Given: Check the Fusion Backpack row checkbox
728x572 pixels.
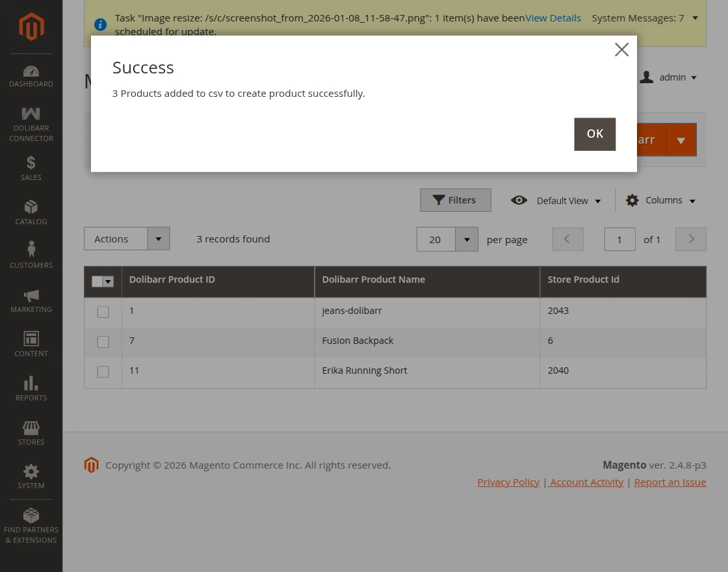Looking at the screenshot, I should tap(103, 342).
